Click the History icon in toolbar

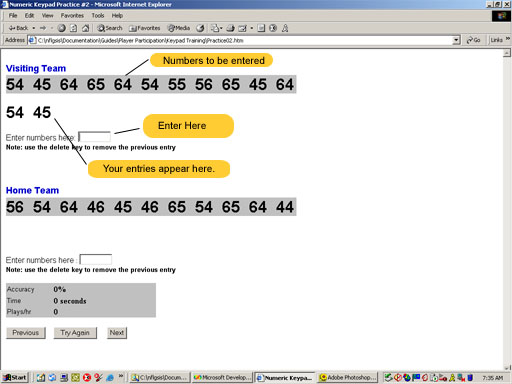point(200,28)
